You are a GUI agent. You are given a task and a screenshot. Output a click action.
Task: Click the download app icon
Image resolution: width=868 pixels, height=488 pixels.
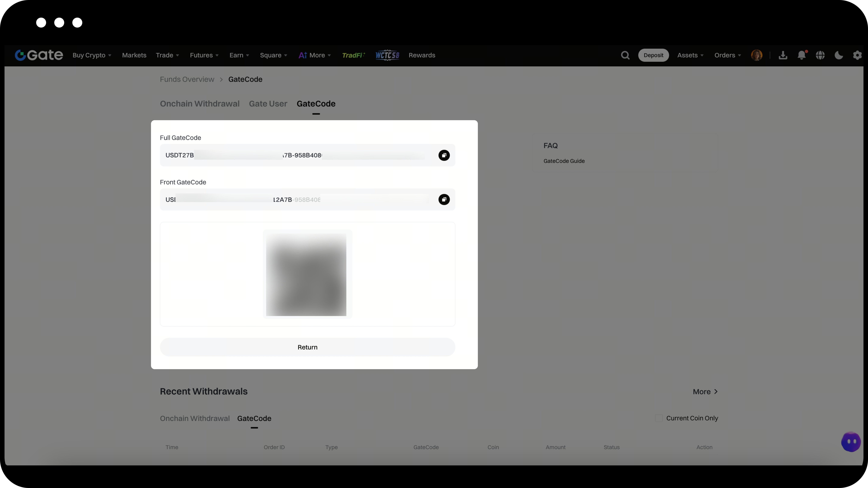coord(783,55)
